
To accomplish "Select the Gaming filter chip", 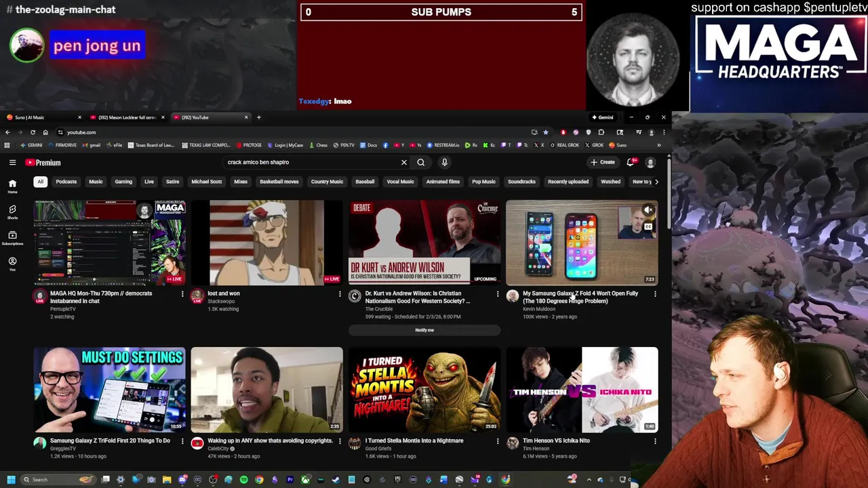I will [x=123, y=182].
